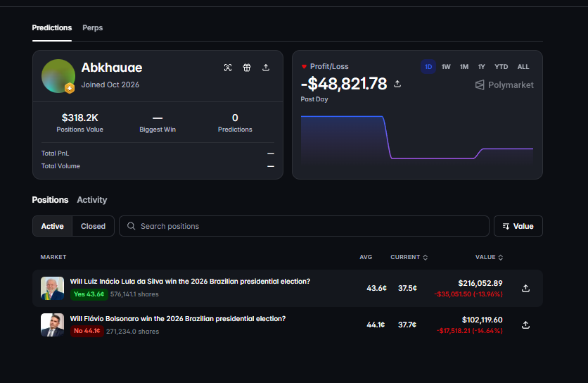Click the search magnifier icon
Viewport: 588px width, 383px height.
pyautogui.click(x=131, y=226)
